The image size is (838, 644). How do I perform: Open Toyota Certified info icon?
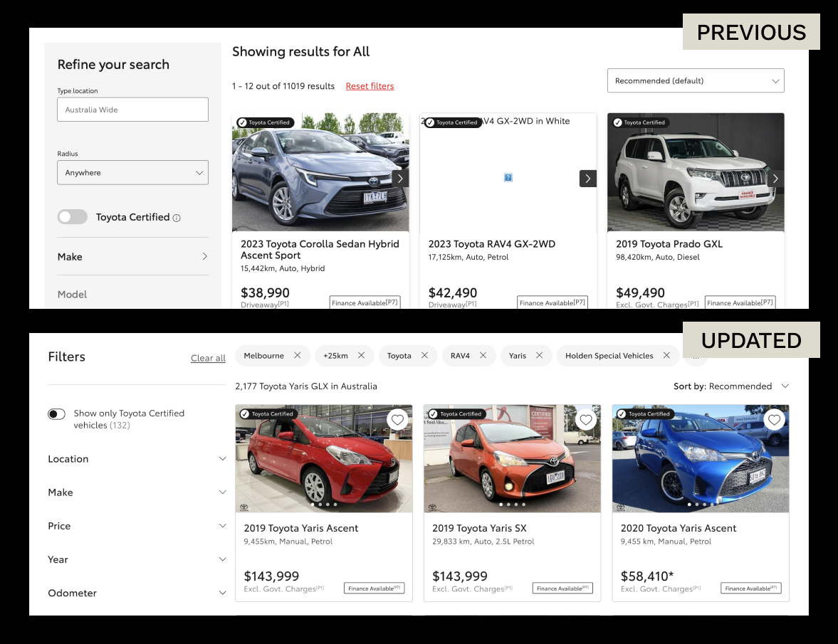[x=177, y=218]
